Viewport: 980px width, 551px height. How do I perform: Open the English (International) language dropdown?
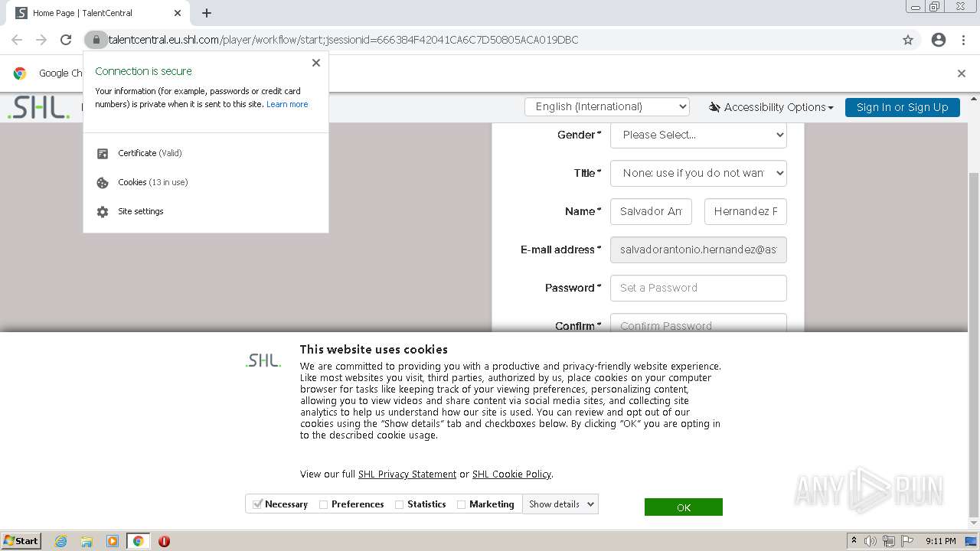coord(607,107)
